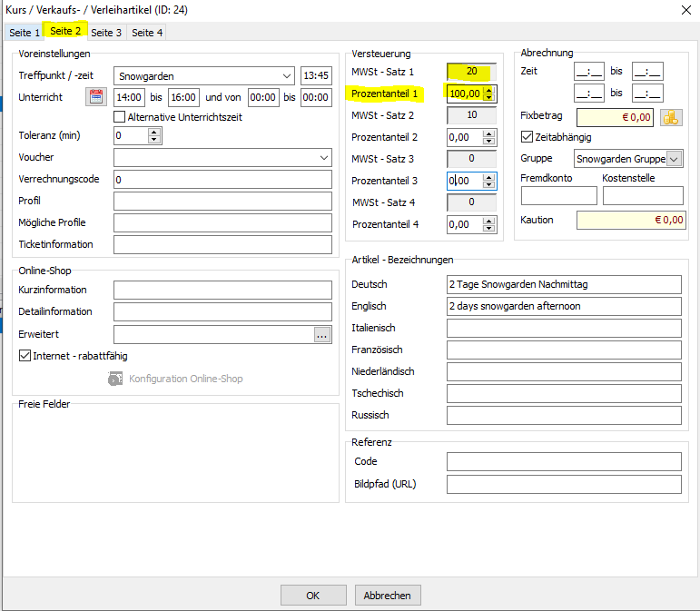Screen dimensions: 700x611
Task: Click the Tschechisch name field
Action: [x=565, y=394]
